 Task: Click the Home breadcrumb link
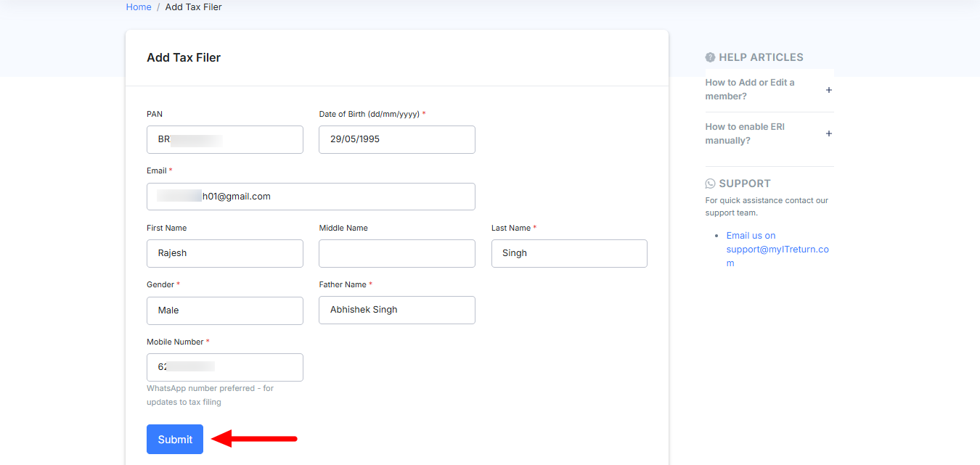tap(139, 7)
